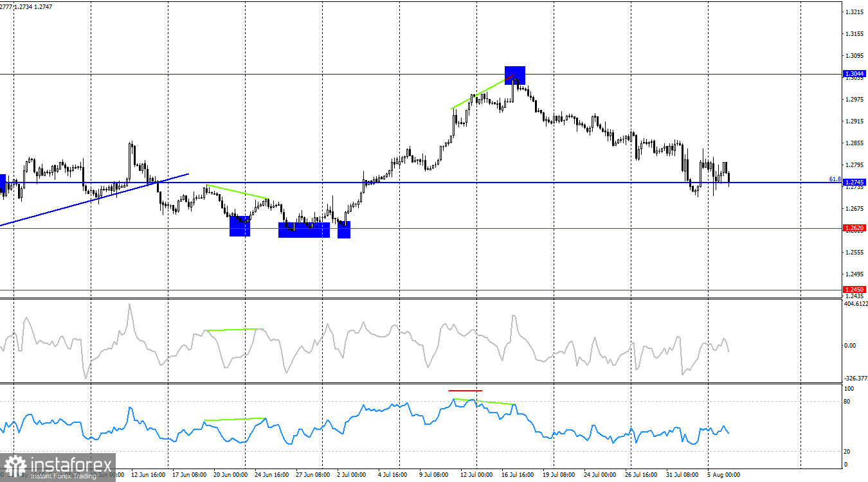
Task: Click the 17 Jun 08:00 time label
Action: point(191,475)
